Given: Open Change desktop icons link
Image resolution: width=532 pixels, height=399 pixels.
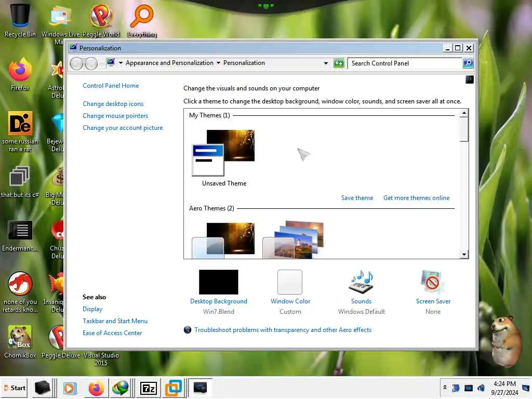Looking at the screenshot, I should coord(113,104).
